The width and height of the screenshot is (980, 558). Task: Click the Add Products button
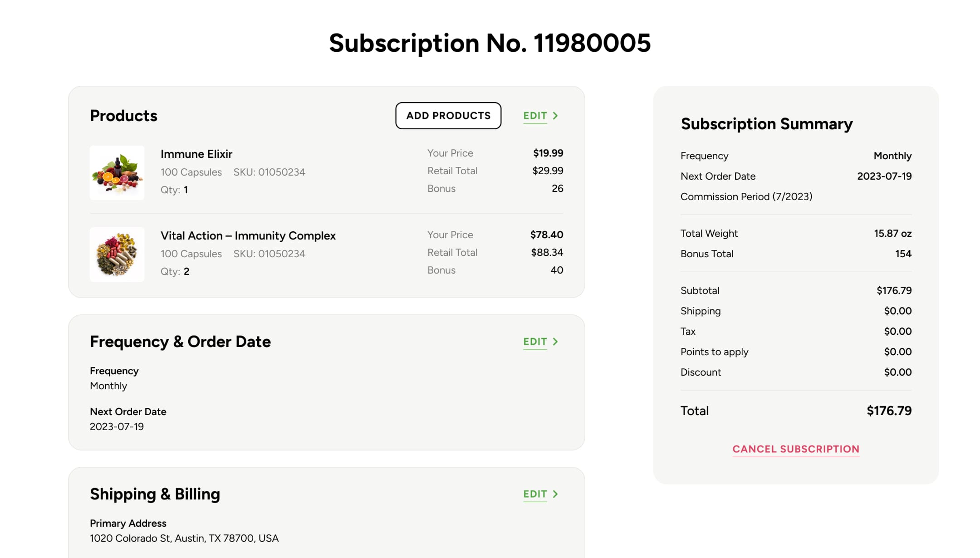click(448, 116)
